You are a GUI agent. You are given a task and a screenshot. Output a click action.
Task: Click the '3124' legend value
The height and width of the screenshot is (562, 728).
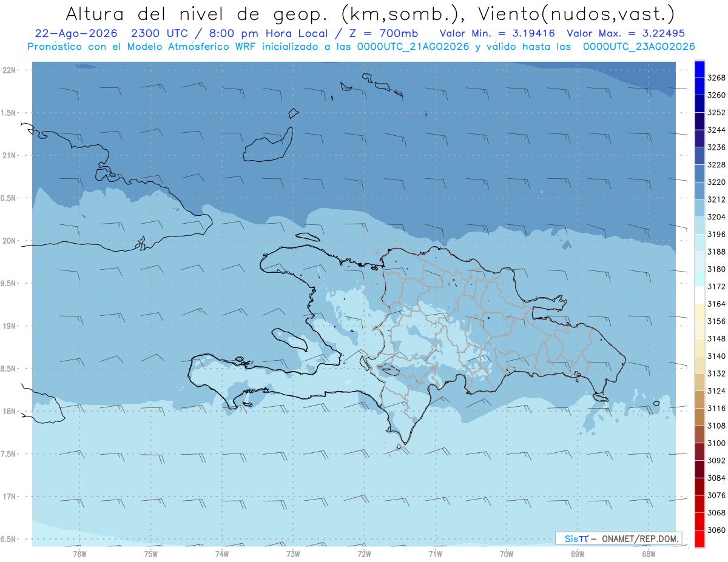[x=716, y=391]
